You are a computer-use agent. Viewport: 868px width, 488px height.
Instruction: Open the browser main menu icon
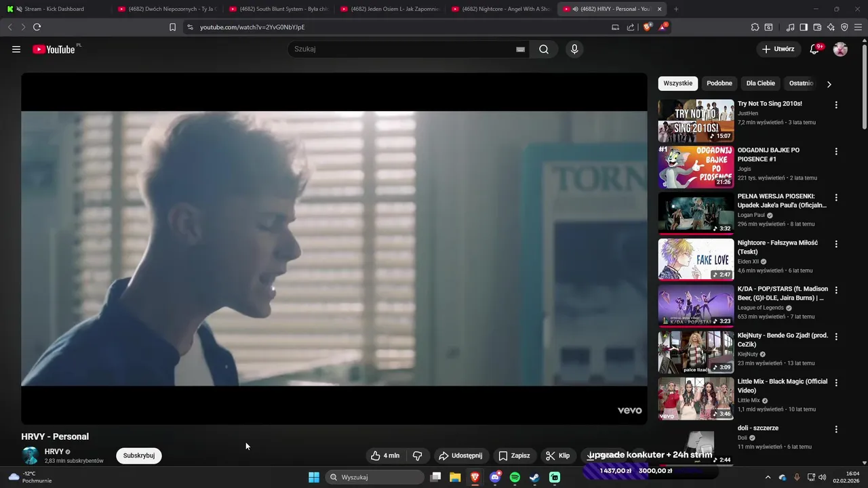859,27
